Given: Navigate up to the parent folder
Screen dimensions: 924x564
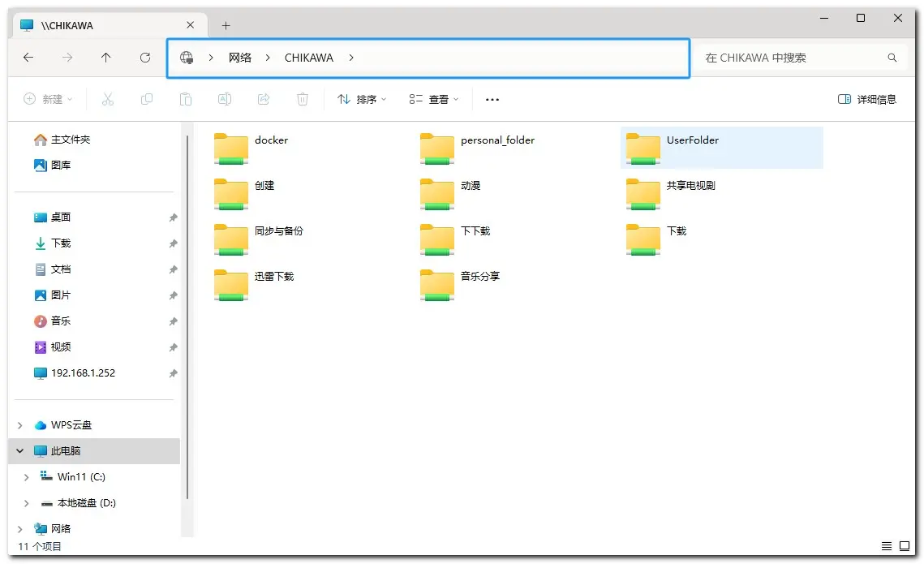Looking at the screenshot, I should pyautogui.click(x=106, y=58).
